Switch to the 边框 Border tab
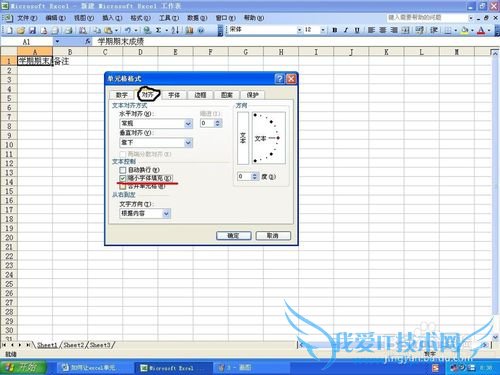This screenshot has height=375, width=500. pyautogui.click(x=200, y=95)
